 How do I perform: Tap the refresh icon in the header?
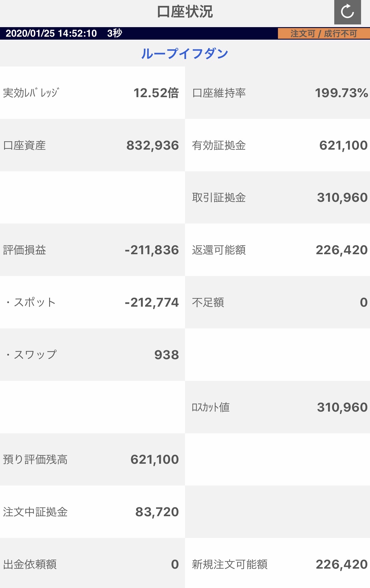click(x=347, y=12)
